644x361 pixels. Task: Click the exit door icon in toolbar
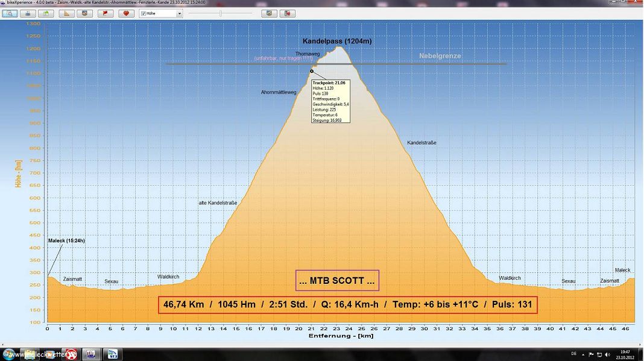pos(288,13)
